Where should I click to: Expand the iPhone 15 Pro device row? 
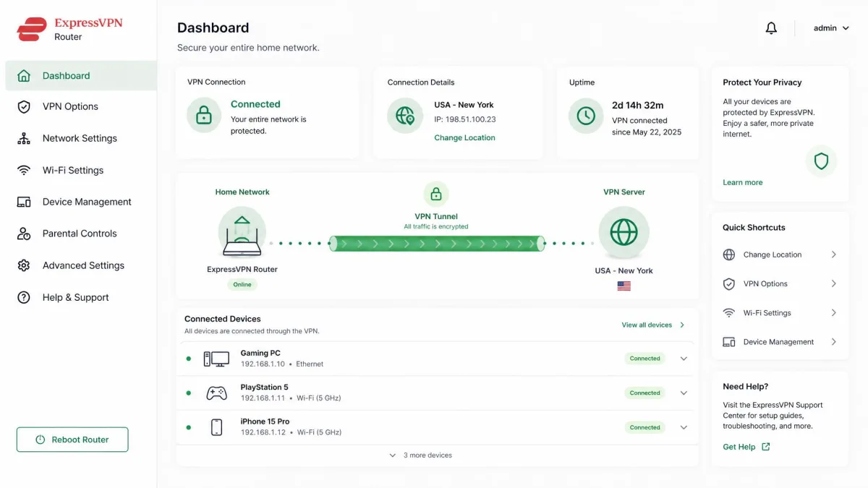point(684,427)
